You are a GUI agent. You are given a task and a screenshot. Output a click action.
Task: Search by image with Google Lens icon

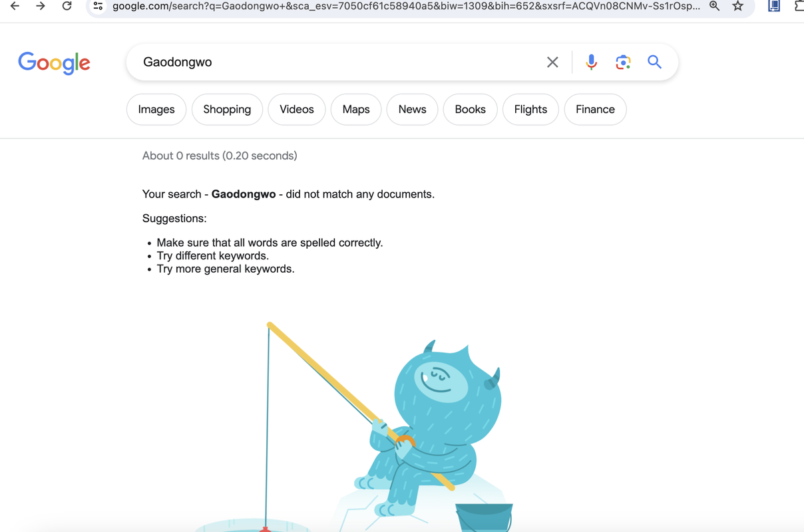tap(623, 62)
